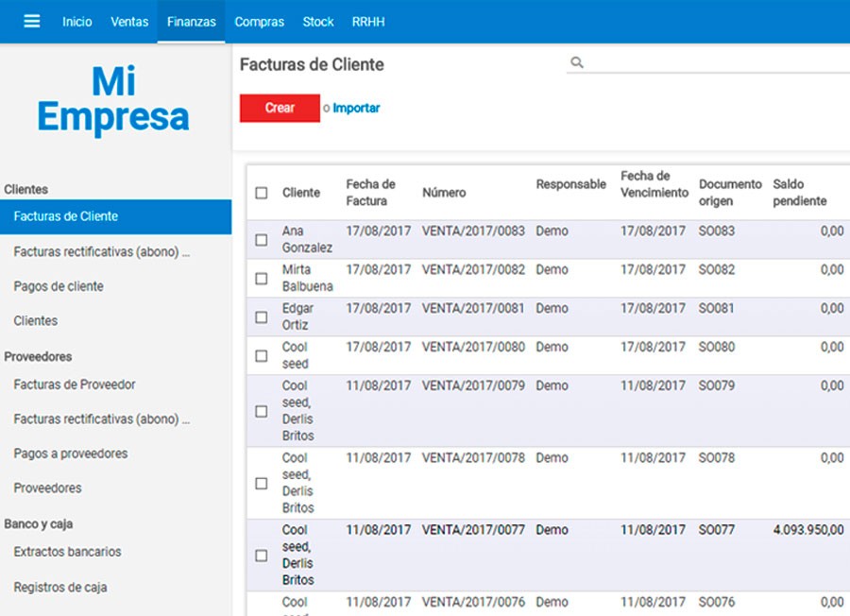Sort by Saldo pendiente column
The image size is (850, 616).
coord(800,193)
